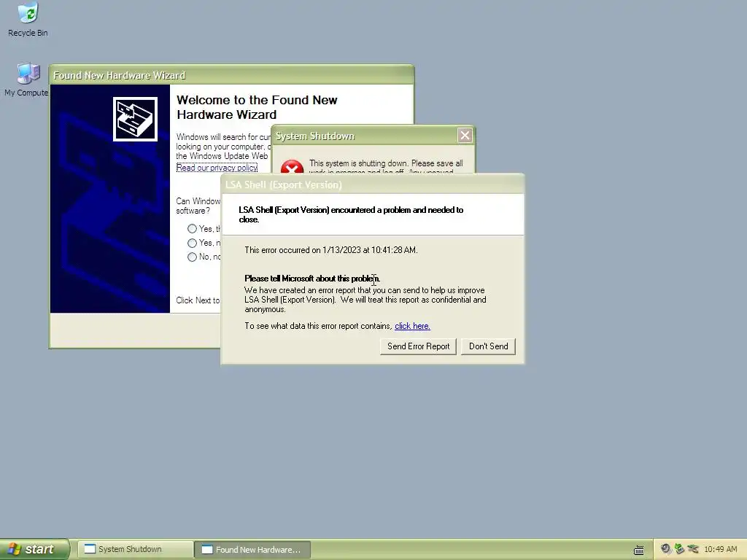Click the LSA Shell (Export Version) title bar
The width and height of the screenshot is (747, 560).
point(373,184)
